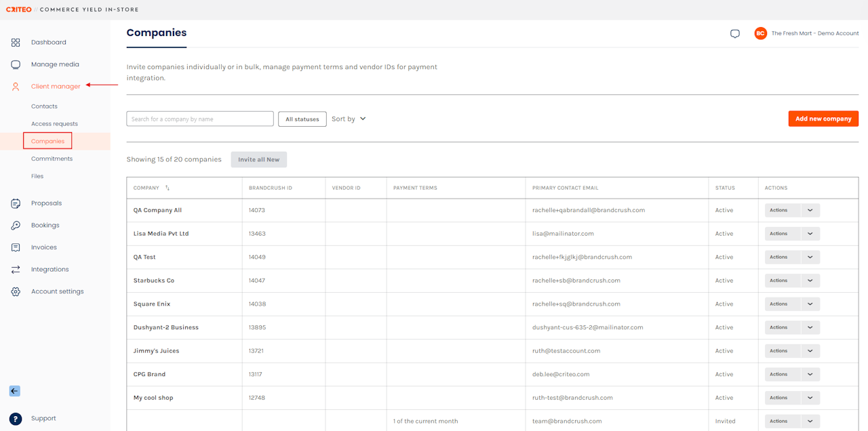Click the Manage media icon
The width and height of the screenshot is (868, 431).
click(x=16, y=64)
